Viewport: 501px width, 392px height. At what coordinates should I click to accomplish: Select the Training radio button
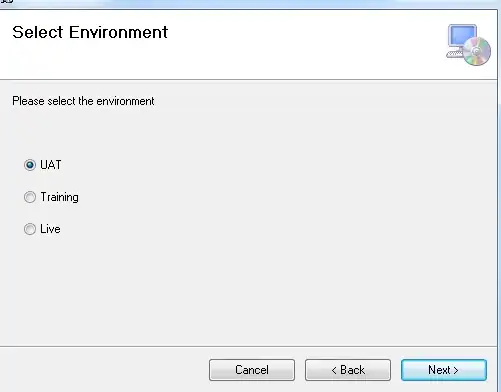pyautogui.click(x=30, y=197)
